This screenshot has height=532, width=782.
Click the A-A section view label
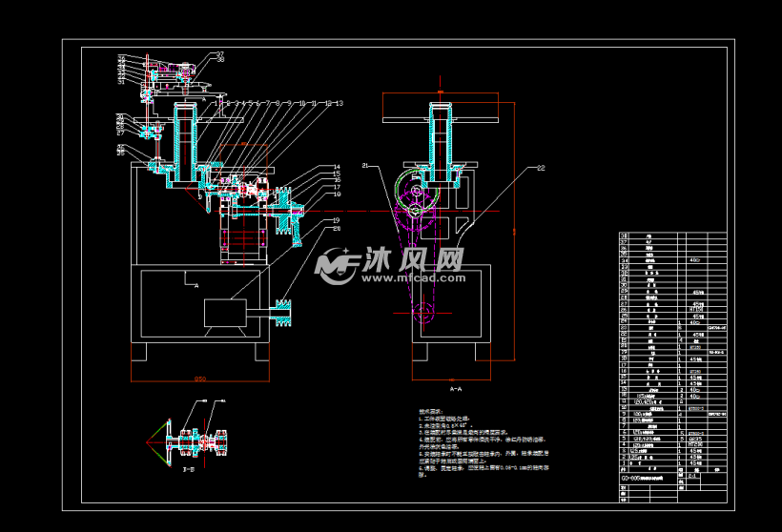point(456,389)
